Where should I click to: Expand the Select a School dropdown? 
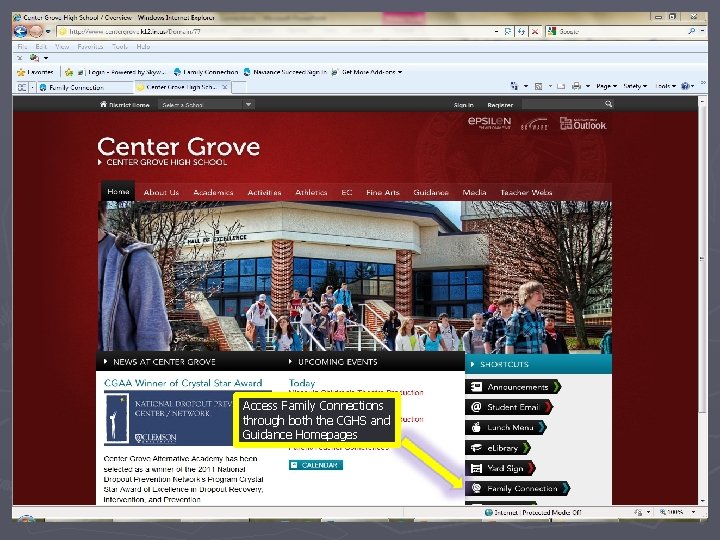[248, 105]
